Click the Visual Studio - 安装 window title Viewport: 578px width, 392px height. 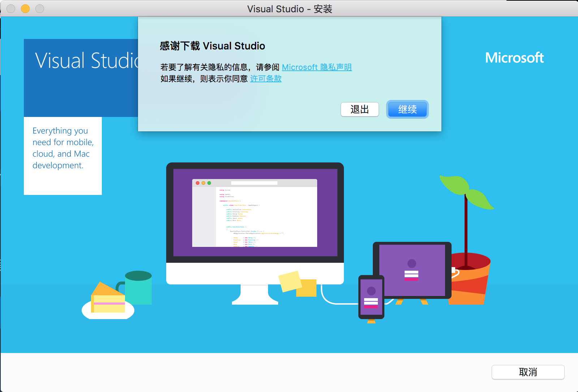point(290,9)
